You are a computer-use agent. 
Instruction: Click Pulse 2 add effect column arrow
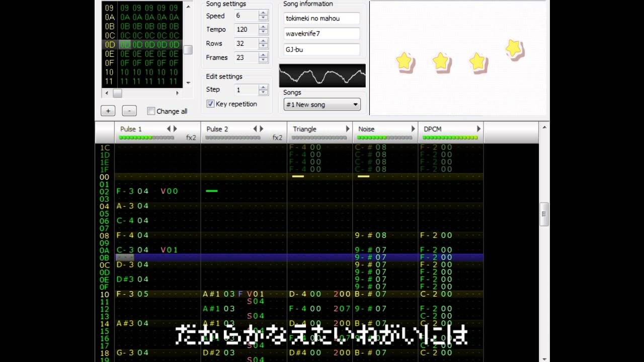click(x=262, y=129)
